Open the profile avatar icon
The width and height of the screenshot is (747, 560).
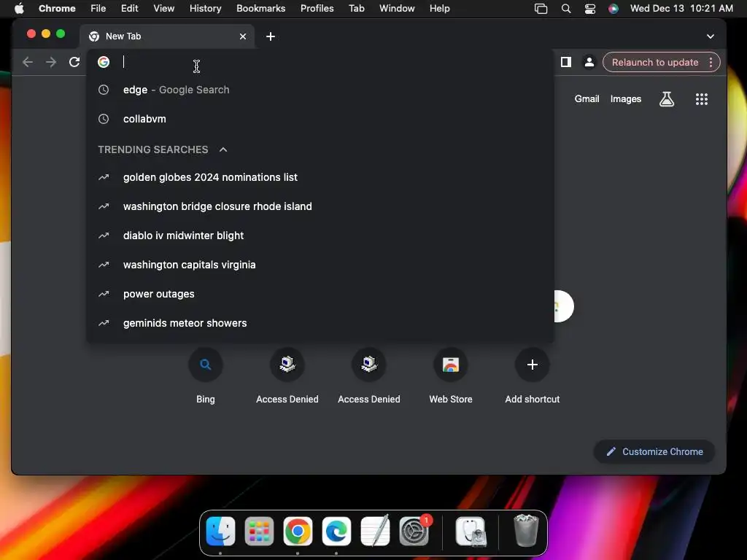coord(589,62)
